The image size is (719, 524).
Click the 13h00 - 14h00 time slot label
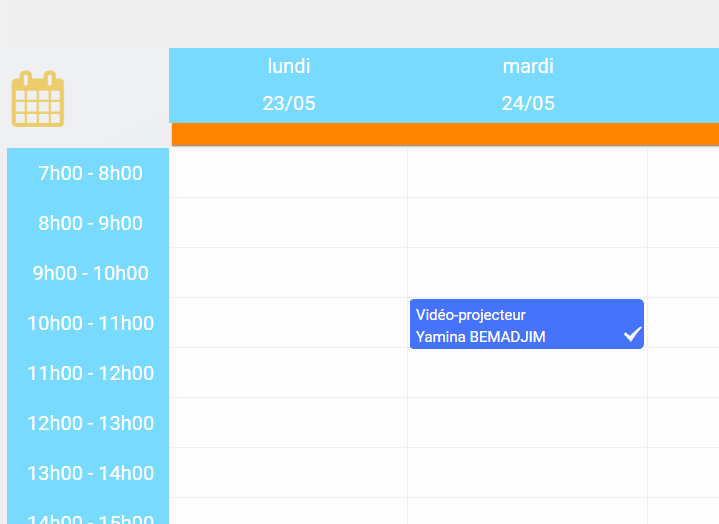pos(90,473)
